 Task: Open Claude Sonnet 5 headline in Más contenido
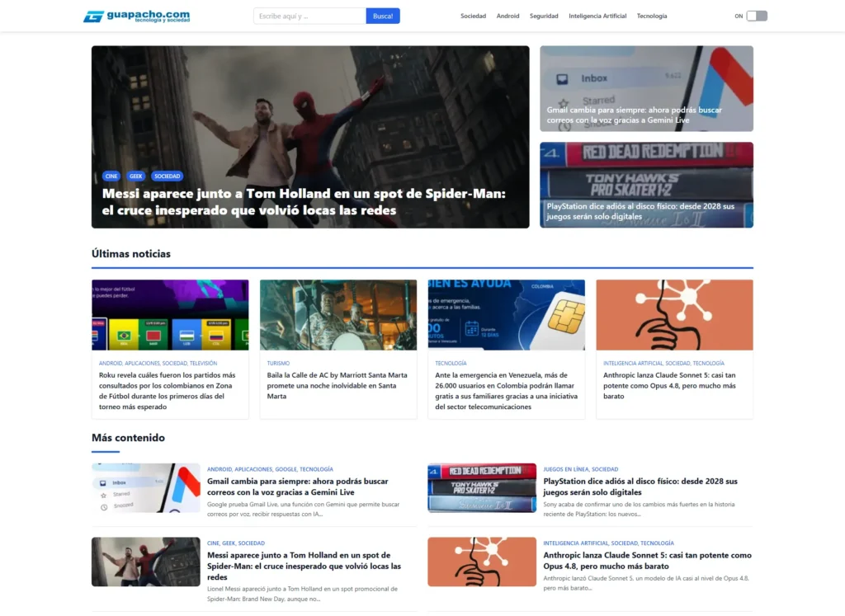(x=647, y=561)
